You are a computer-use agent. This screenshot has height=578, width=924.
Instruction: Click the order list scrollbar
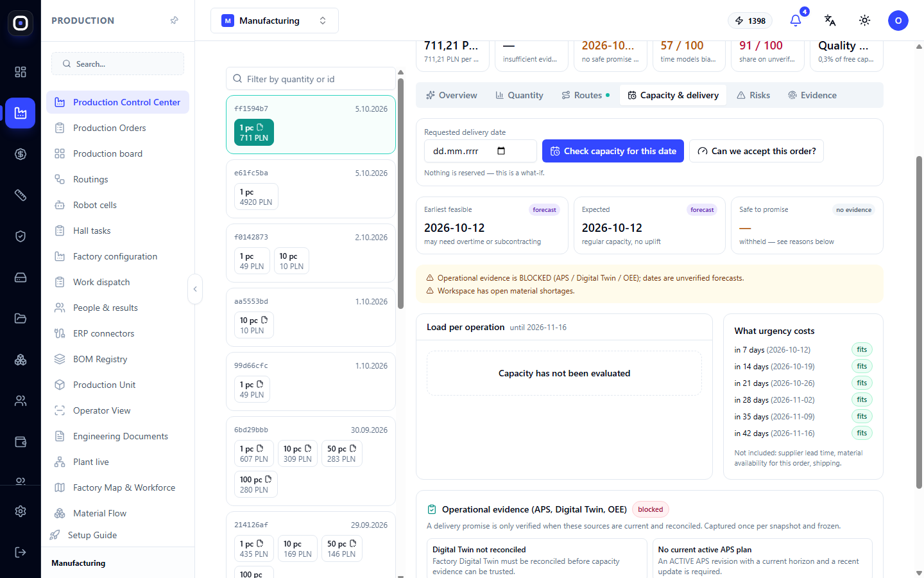[401, 193]
